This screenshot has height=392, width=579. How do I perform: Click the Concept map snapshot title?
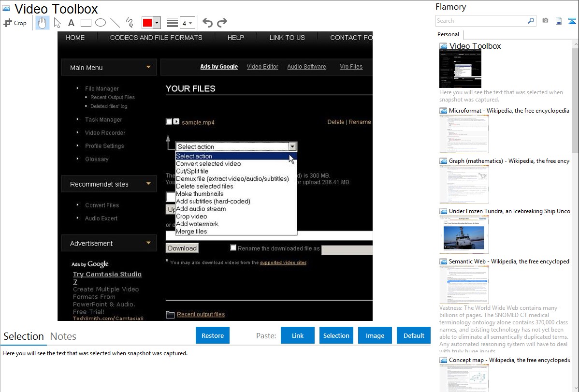point(509,360)
